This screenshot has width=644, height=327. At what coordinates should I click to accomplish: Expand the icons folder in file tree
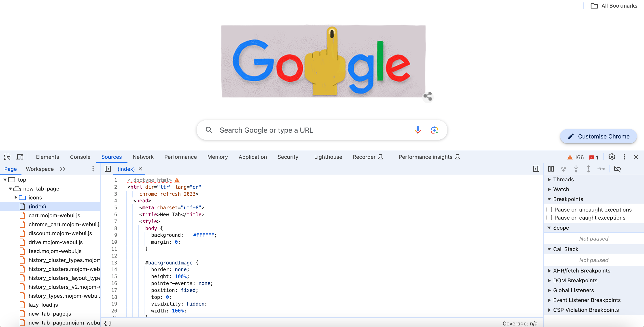pyautogui.click(x=15, y=197)
